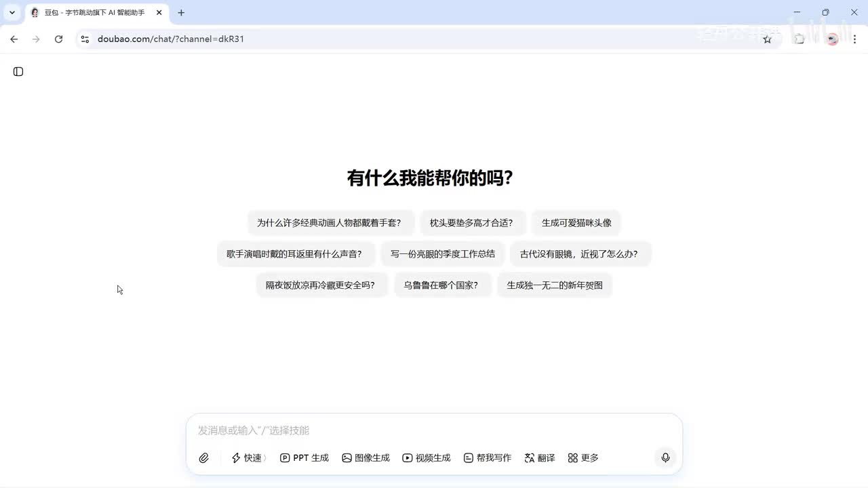This screenshot has width=868, height=488.
Task: Close the 豆包 browser tab
Action: point(159,13)
